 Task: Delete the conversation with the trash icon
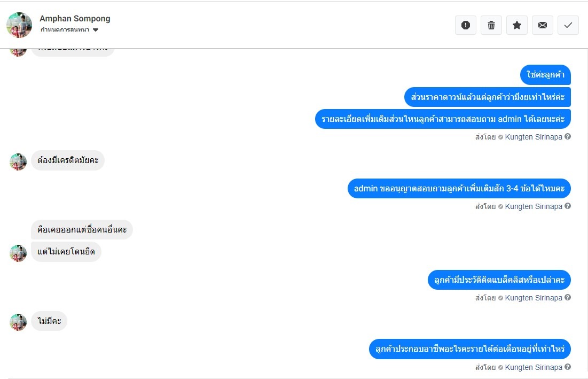[x=491, y=25]
